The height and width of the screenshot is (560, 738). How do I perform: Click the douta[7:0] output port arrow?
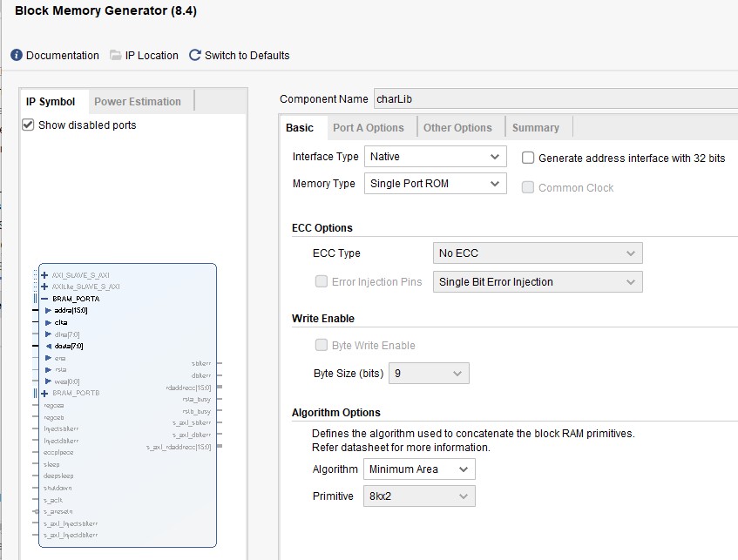(49, 346)
